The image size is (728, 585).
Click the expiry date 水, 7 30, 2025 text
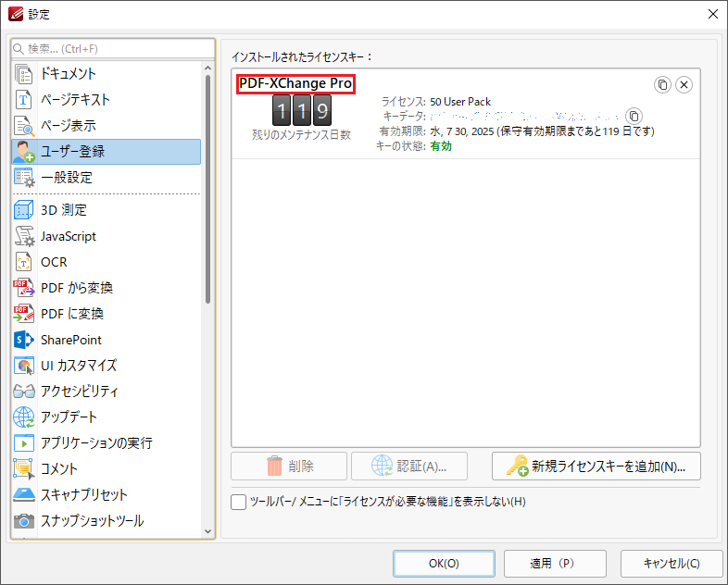(462, 131)
